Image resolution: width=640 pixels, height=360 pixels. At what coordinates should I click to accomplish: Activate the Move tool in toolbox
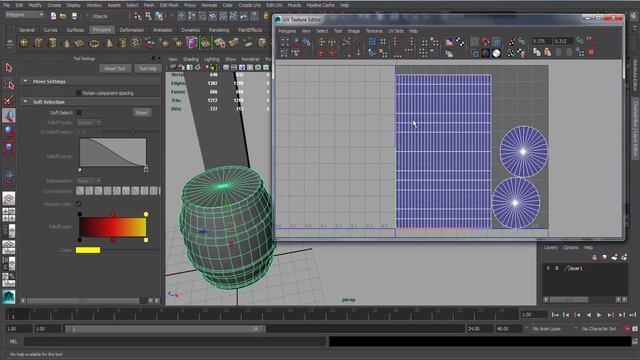pyautogui.click(x=9, y=116)
